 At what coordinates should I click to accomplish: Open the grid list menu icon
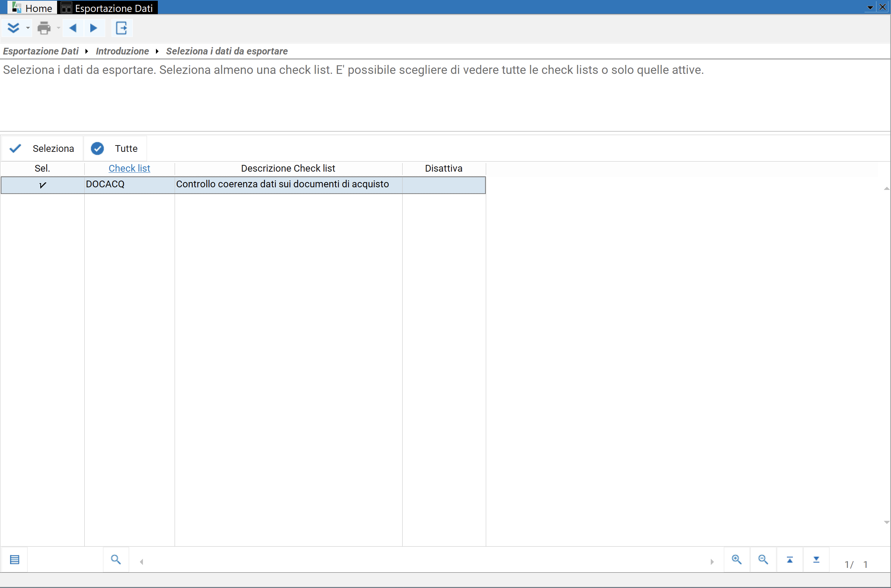15,560
